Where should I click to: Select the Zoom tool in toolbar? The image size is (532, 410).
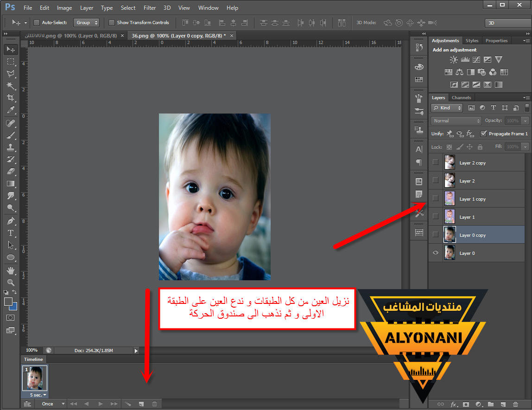[10, 282]
